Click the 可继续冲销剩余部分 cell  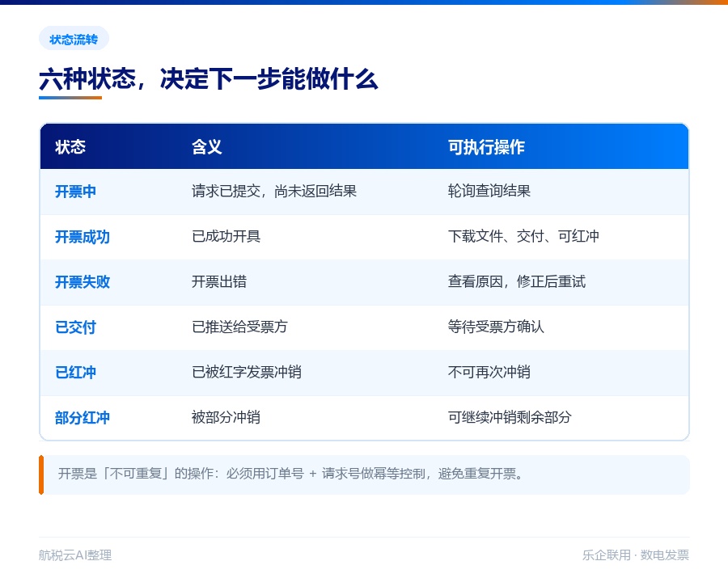510,418
